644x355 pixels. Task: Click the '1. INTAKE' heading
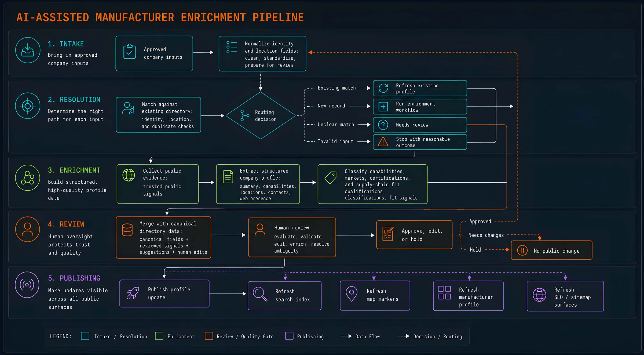(66, 44)
